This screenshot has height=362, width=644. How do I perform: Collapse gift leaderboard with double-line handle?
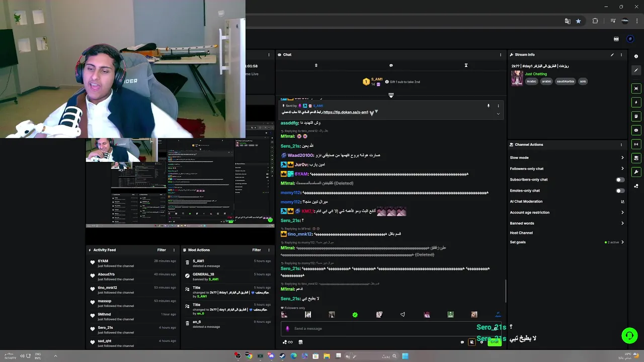pos(391,95)
